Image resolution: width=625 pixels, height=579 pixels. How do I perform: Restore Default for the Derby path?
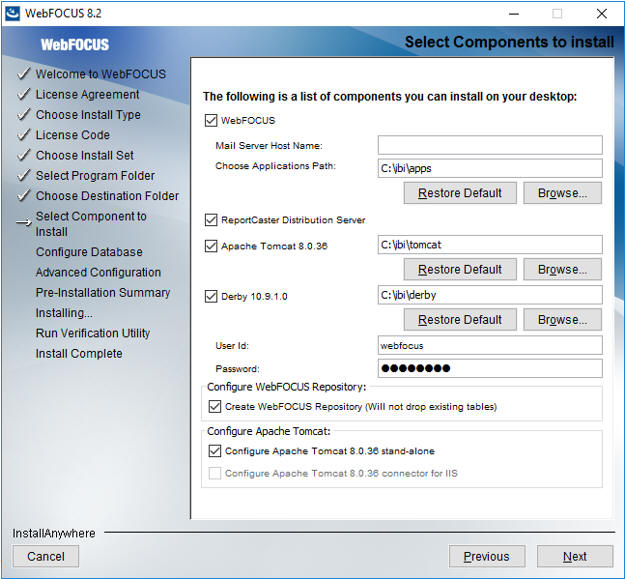(460, 320)
